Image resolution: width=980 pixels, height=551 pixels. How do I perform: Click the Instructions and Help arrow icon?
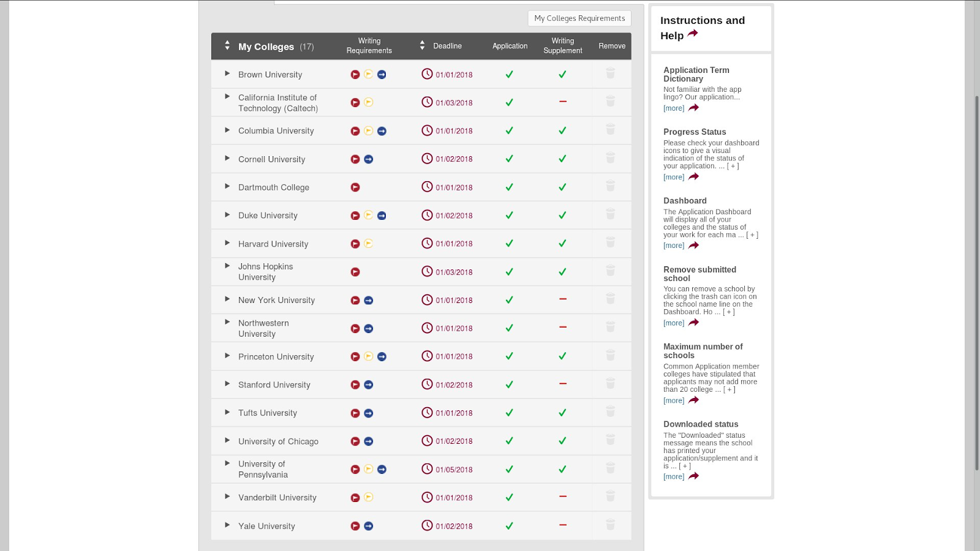[x=693, y=34]
